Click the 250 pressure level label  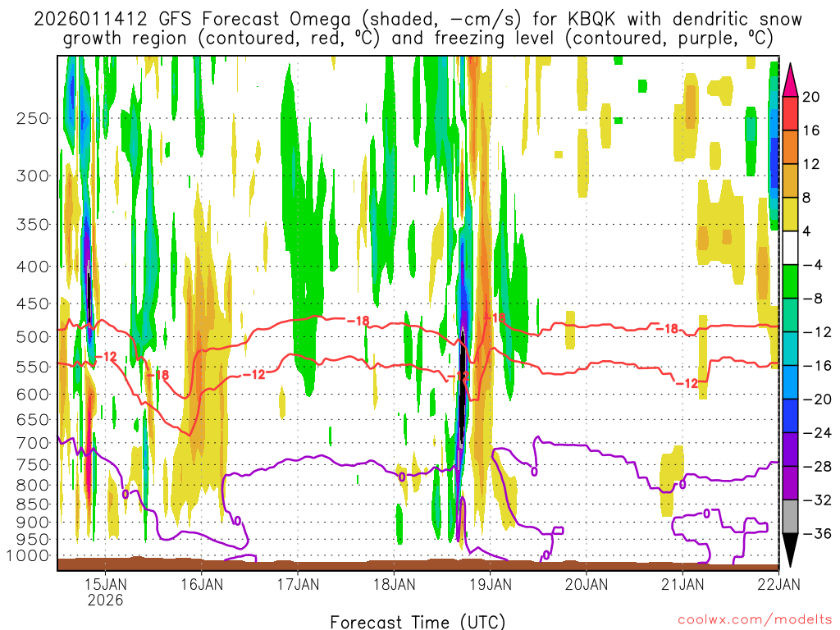point(33,118)
